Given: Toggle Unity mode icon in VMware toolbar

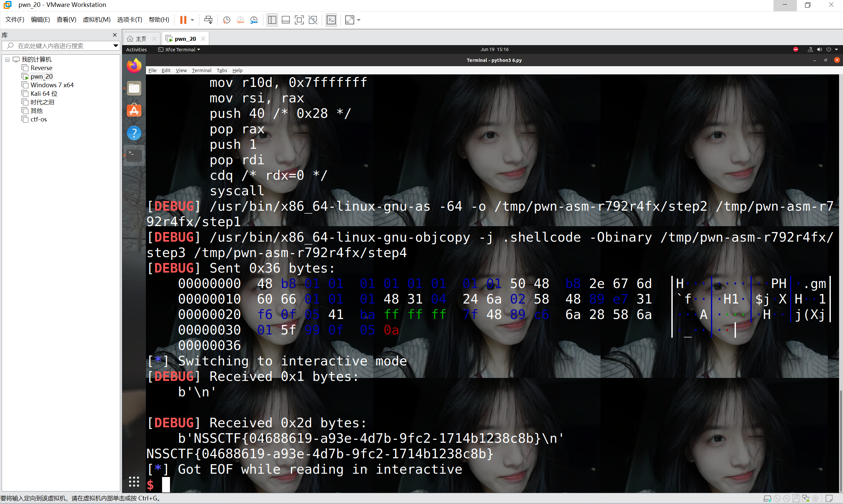Looking at the screenshot, I should (x=313, y=20).
